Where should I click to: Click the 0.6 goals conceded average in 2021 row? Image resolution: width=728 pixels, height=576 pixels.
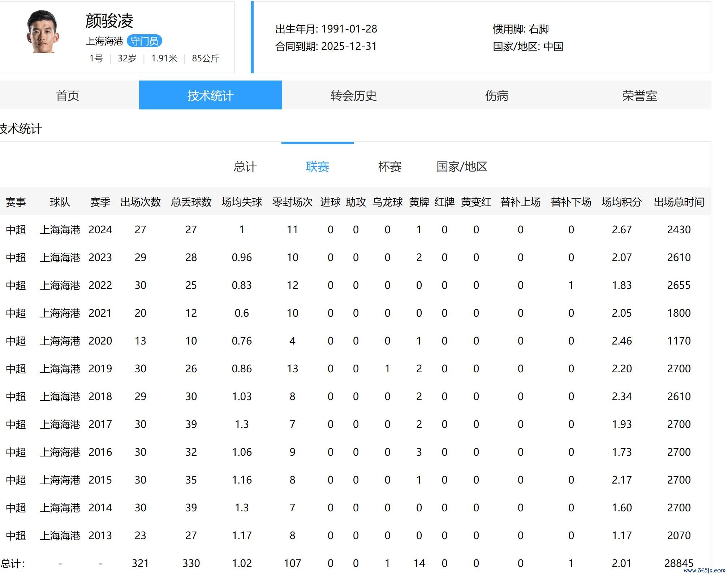click(242, 313)
